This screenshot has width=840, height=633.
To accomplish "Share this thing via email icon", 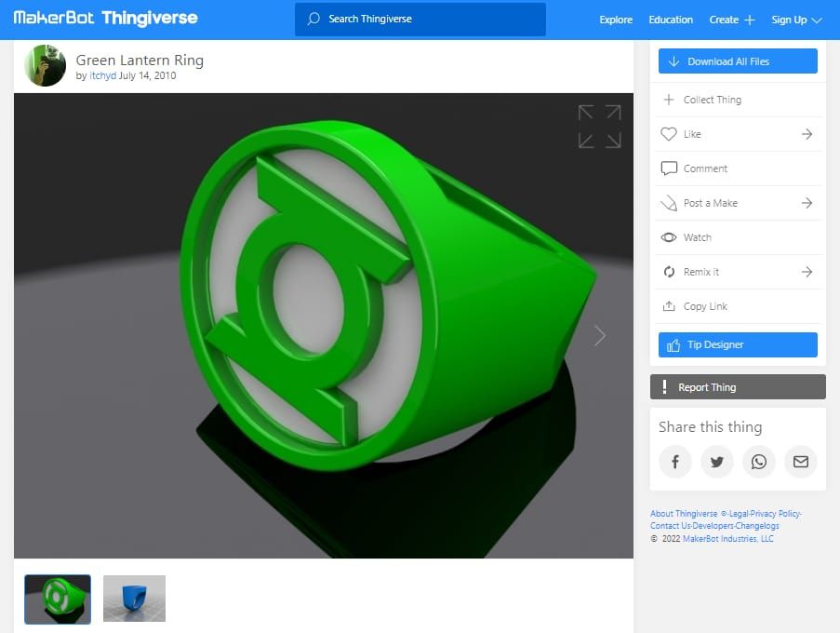I will (801, 462).
